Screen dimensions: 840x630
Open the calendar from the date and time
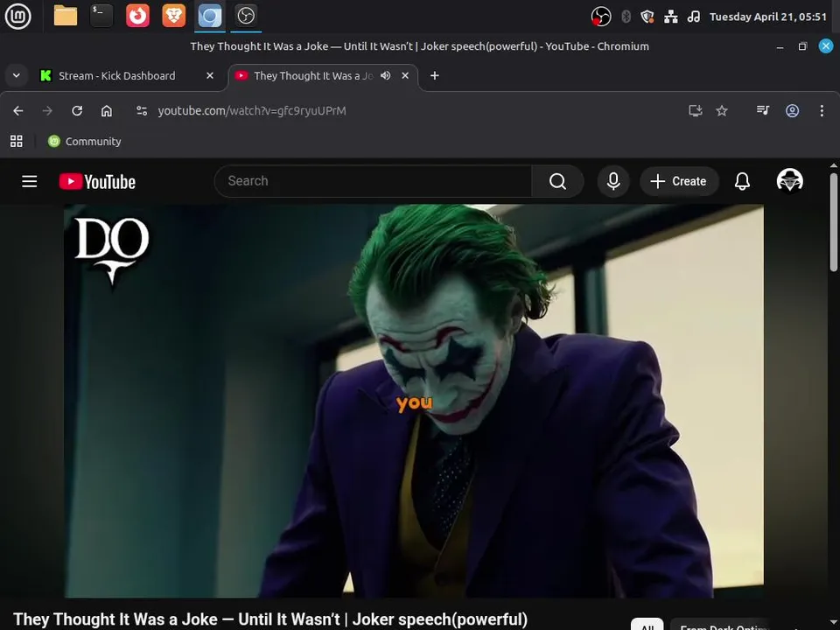[x=767, y=17]
